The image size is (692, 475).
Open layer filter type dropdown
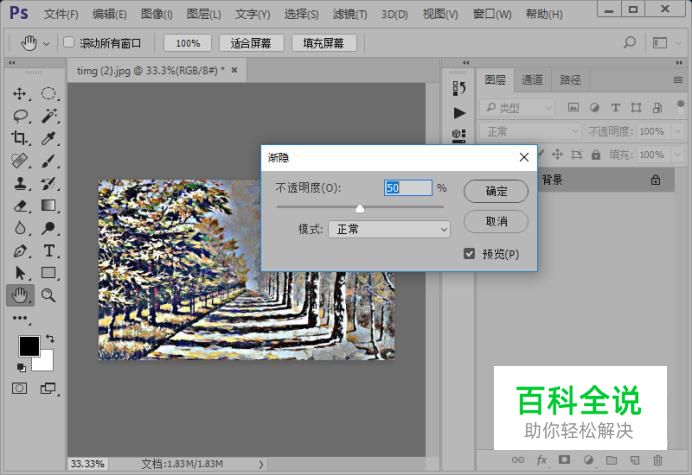[x=516, y=108]
